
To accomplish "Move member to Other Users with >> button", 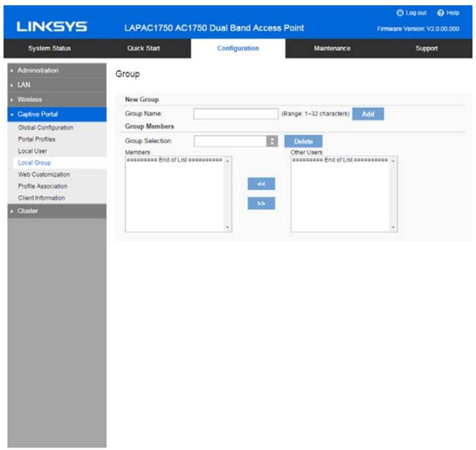I will [x=261, y=203].
